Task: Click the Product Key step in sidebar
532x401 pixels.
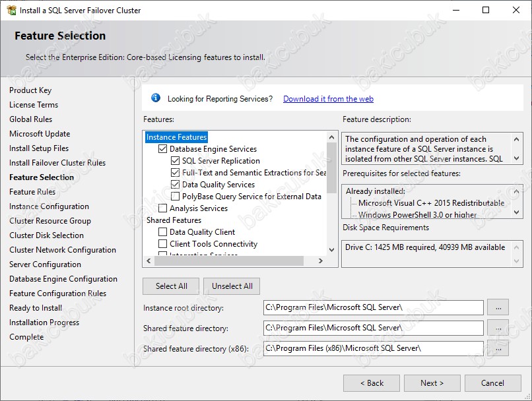Action: 30,90
